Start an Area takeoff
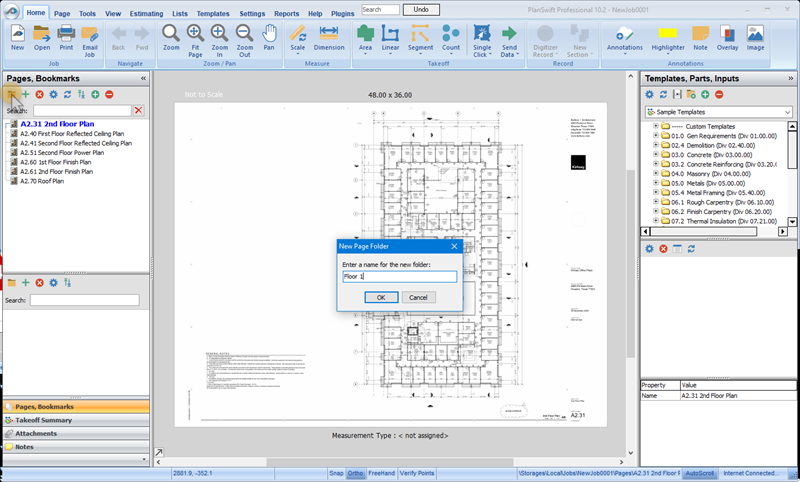Image resolution: width=800 pixels, height=482 pixels. [x=365, y=40]
